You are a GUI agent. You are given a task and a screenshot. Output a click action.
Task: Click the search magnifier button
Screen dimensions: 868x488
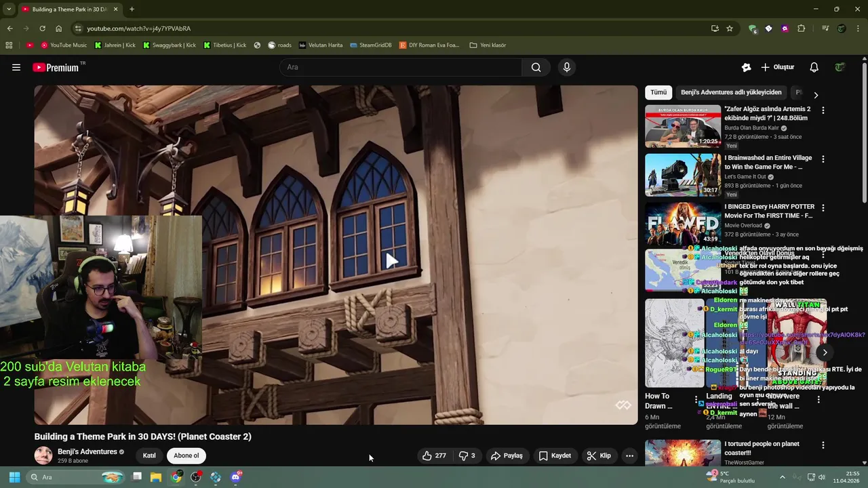pyautogui.click(x=536, y=67)
